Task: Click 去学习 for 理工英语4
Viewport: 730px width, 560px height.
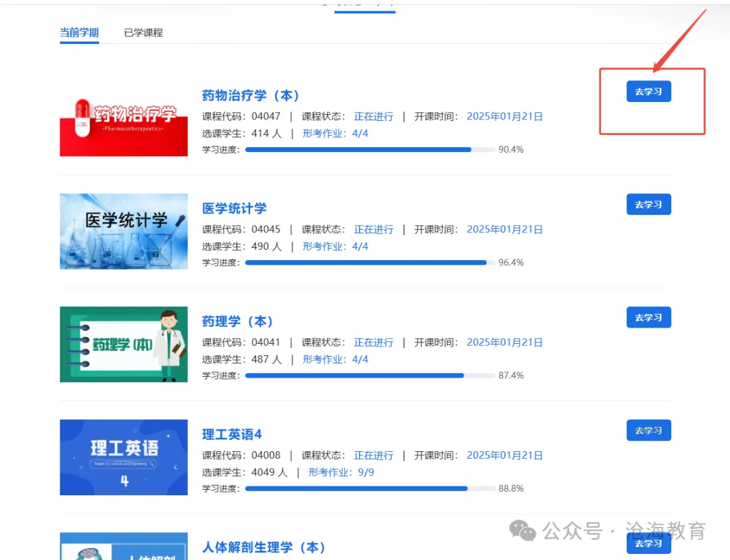Action: point(648,430)
